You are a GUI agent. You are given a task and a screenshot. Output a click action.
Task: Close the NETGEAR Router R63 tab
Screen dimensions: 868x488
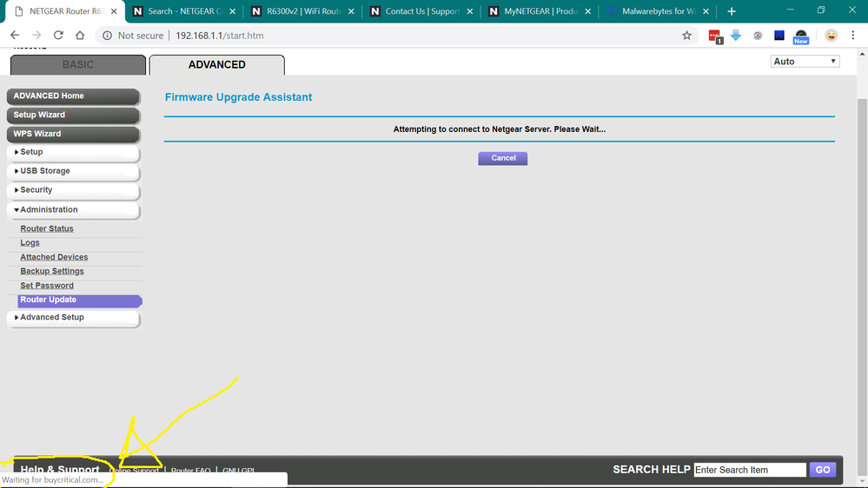pyautogui.click(x=114, y=11)
